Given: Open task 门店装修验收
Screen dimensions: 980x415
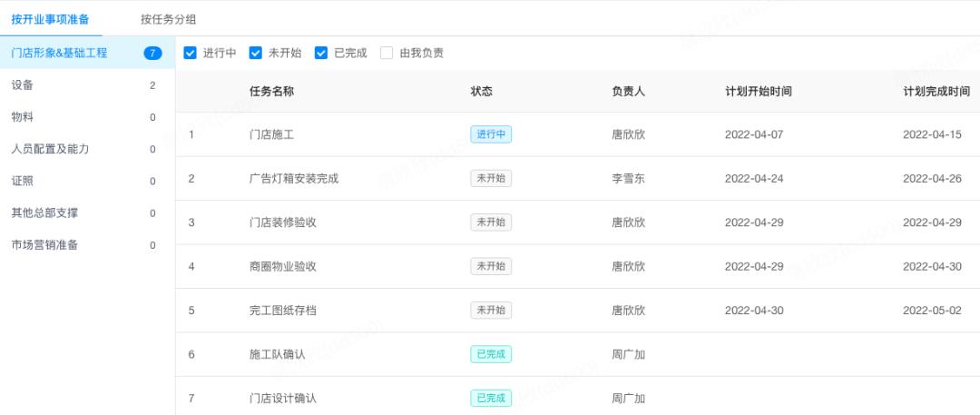Looking at the screenshot, I should pos(282,222).
